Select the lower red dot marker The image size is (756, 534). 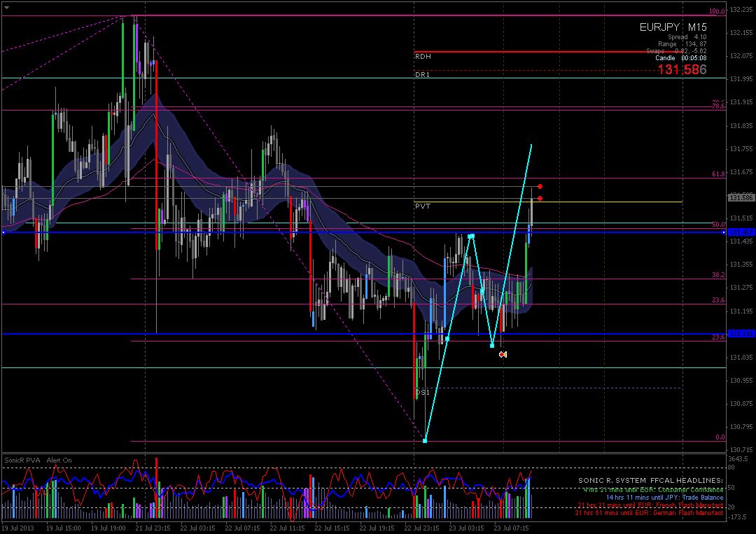coord(540,198)
